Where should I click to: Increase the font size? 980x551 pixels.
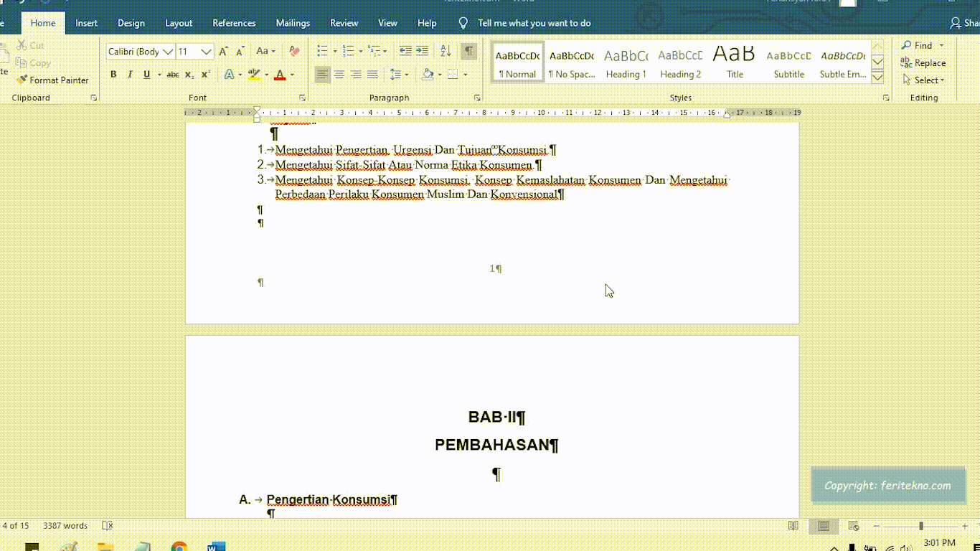pyautogui.click(x=224, y=52)
